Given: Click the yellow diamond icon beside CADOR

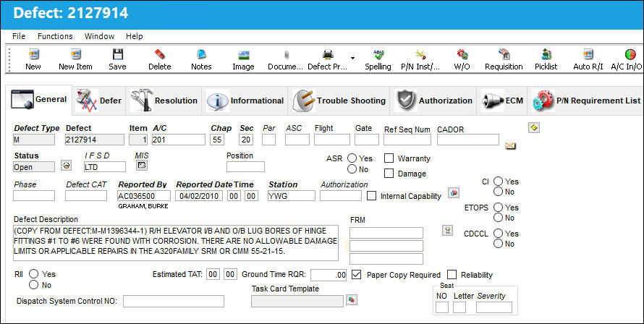Looking at the screenshot, I should point(533,128).
